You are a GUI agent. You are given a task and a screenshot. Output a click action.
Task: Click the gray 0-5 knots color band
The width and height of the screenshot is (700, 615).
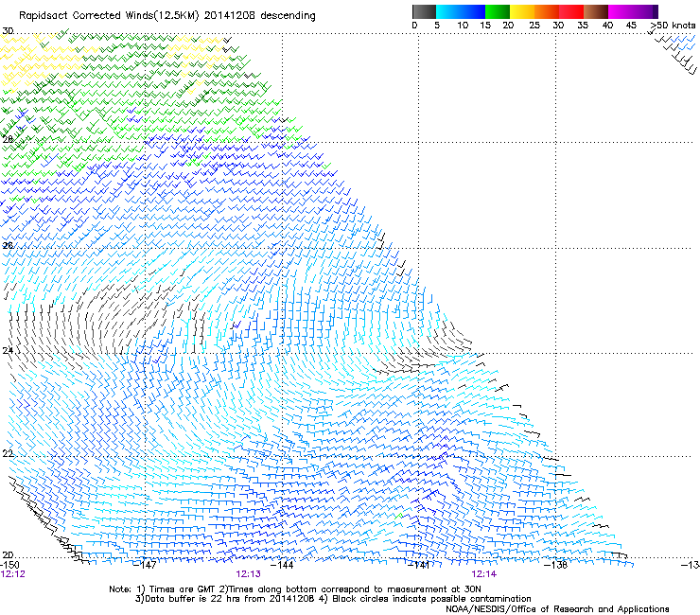pyautogui.click(x=424, y=11)
